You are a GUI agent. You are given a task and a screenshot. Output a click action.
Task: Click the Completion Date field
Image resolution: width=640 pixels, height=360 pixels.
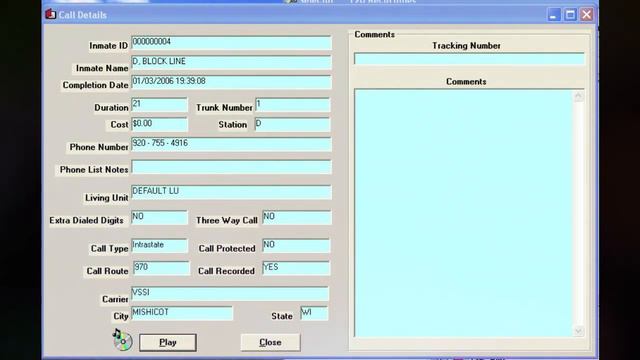[231, 82]
